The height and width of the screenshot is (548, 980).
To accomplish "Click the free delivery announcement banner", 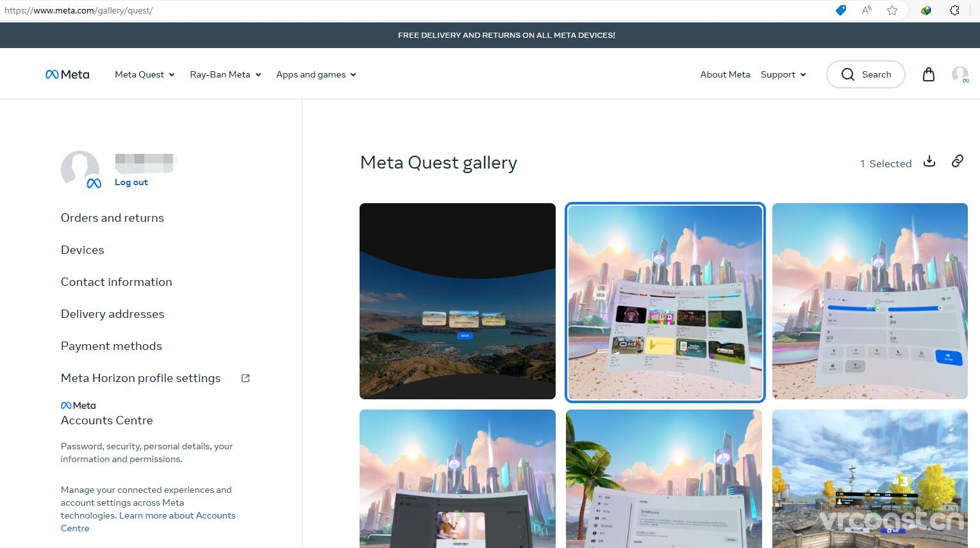I will click(x=506, y=35).
